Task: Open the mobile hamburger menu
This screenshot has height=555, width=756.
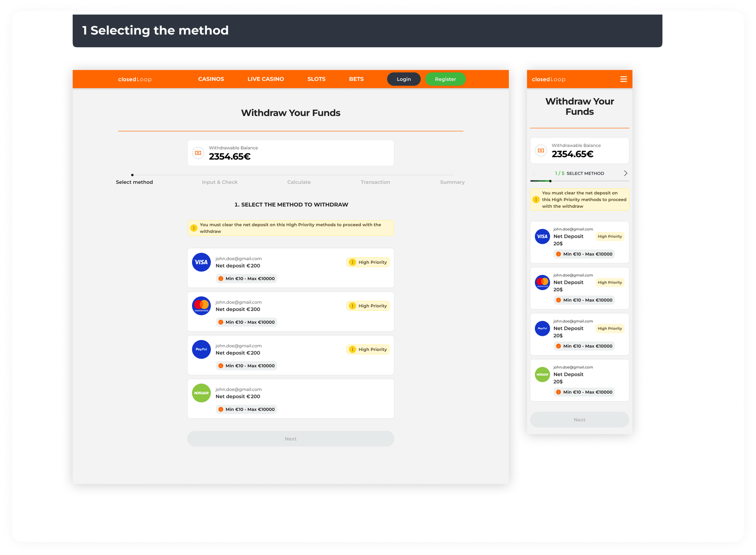Action: coord(623,79)
